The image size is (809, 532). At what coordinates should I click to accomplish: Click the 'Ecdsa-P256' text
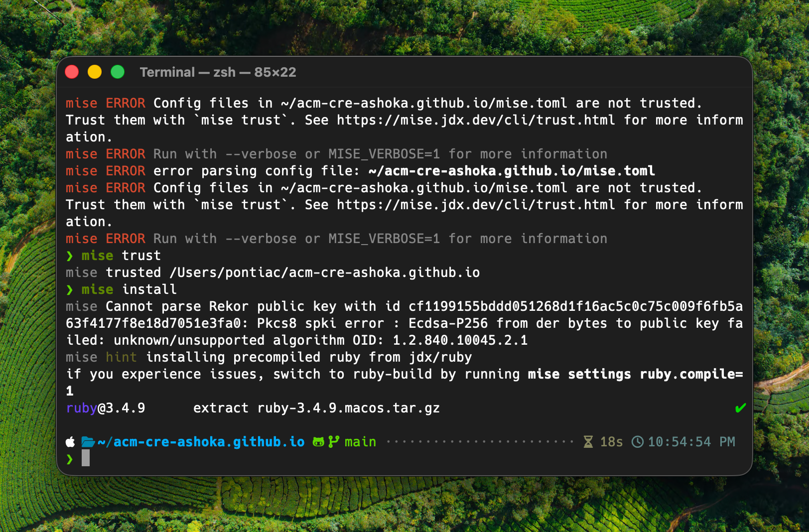click(x=448, y=323)
